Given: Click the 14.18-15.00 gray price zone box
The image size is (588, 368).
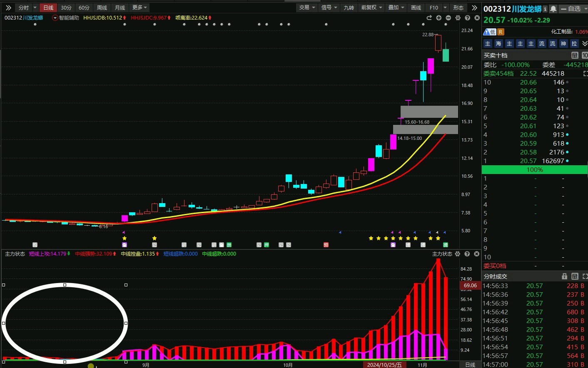Looking at the screenshot, I should 426,129.
